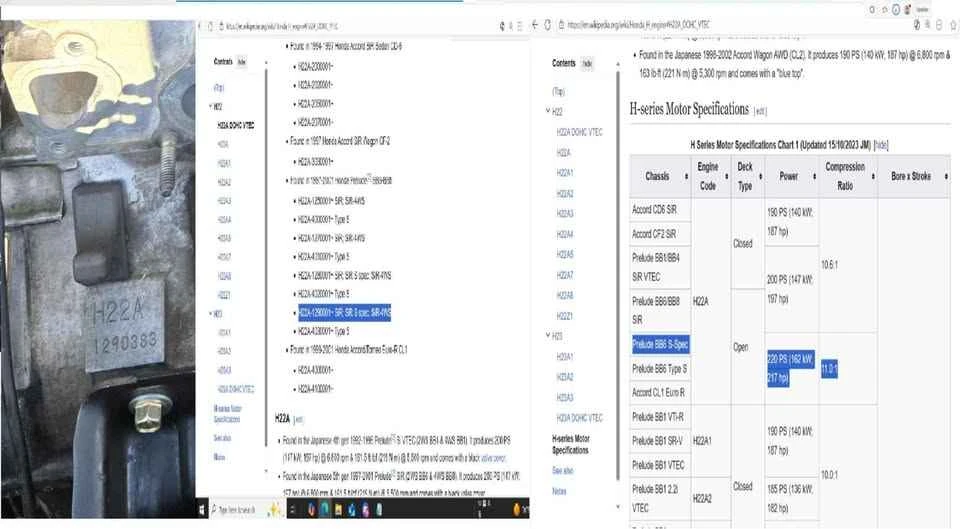Image resolution: width=960 pixels, height=529 pixels.
Task: Click the H22A1 engine code cell
Action: pos(711,441)
